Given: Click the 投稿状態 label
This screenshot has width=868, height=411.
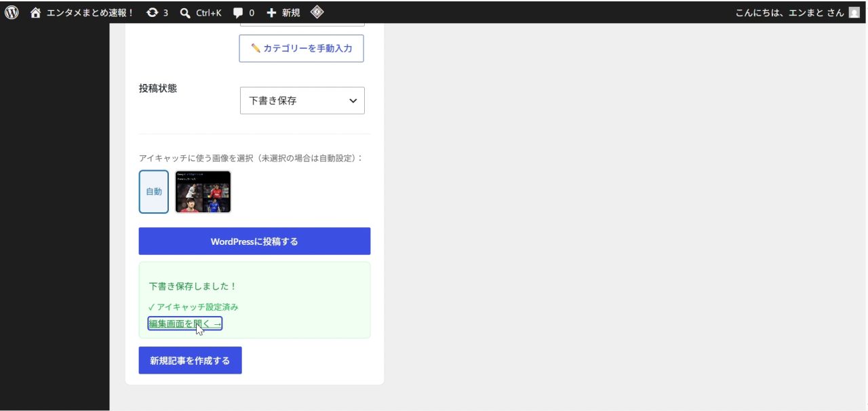Looking at the screenshot, I should tap(157, 88).
